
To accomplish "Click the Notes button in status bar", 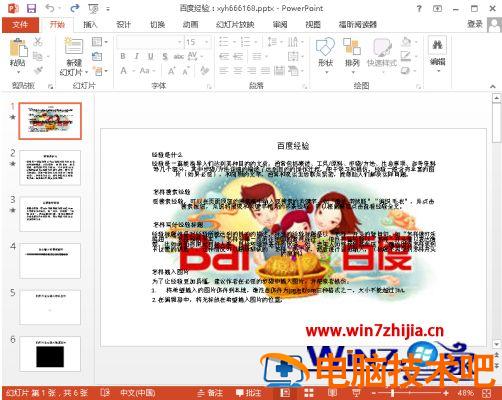I will 210,393.
